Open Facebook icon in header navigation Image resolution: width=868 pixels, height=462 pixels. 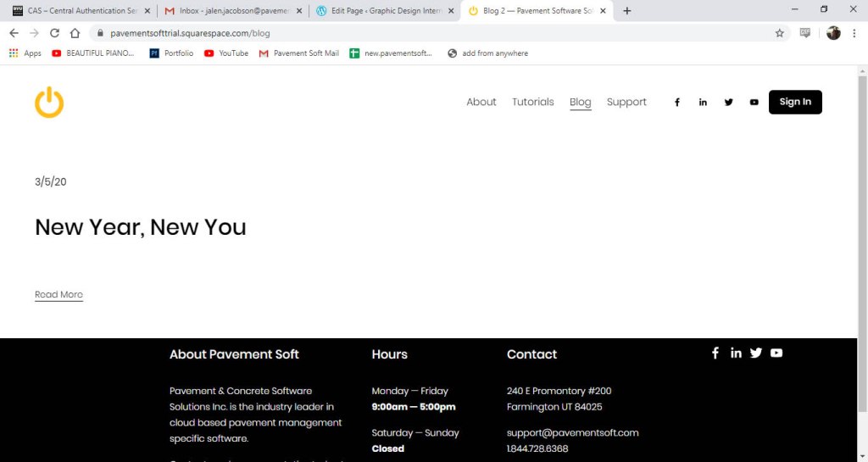pos(677,103)
